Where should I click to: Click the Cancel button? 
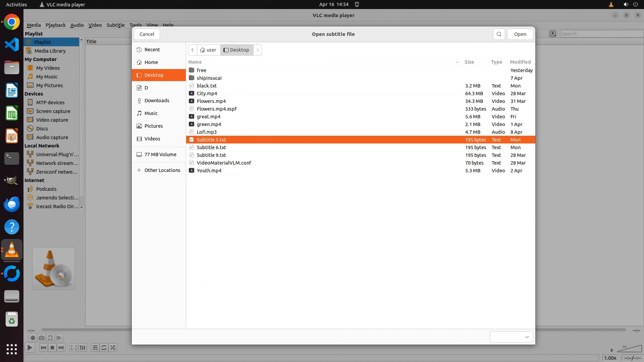[147, 34]
